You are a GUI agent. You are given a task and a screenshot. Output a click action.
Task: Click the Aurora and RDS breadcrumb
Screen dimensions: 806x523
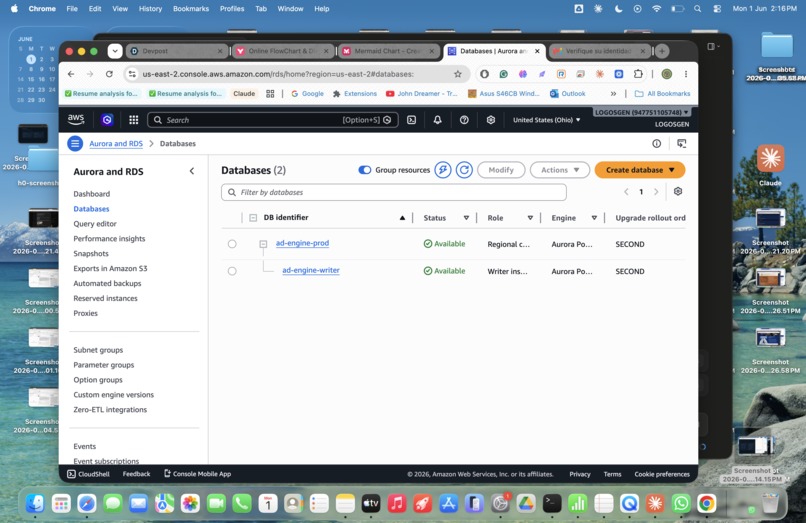[116, 143]
